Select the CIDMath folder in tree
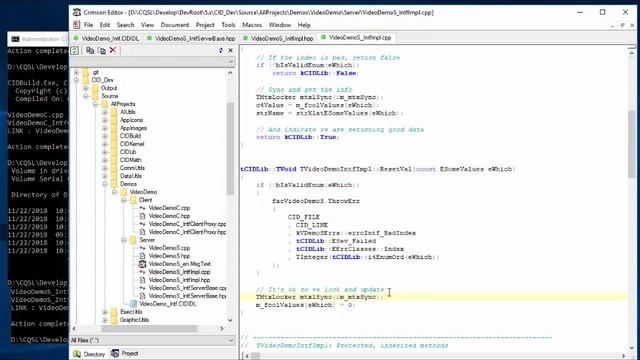This screenshot has width=640, height=360. pos(130,160)
